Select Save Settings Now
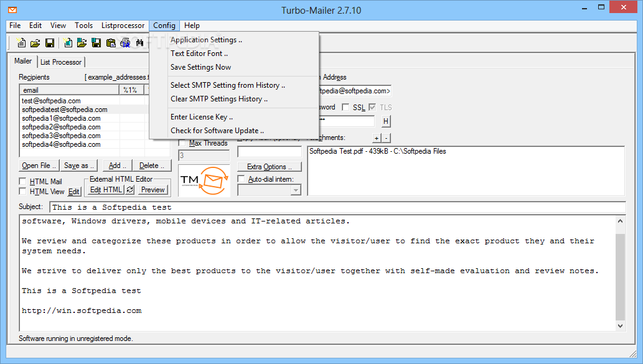This screenshot has height=364, width=643. tap(234, 67)
